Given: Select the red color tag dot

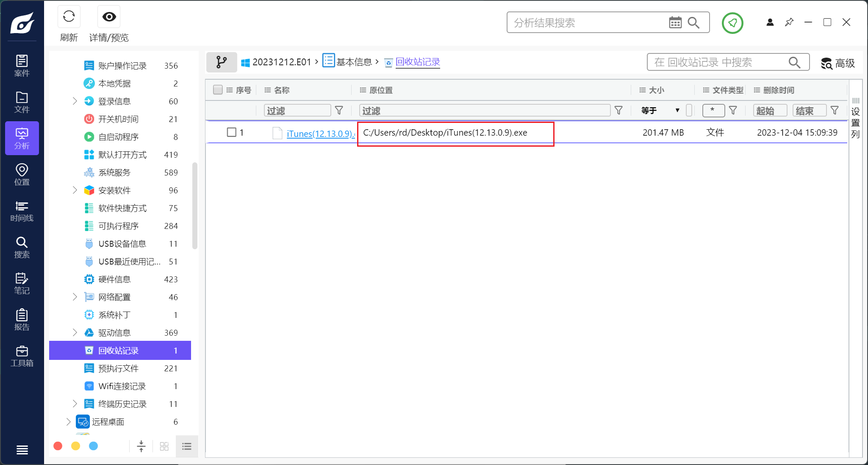Looking at the screenshot, I should coord(58,446).
